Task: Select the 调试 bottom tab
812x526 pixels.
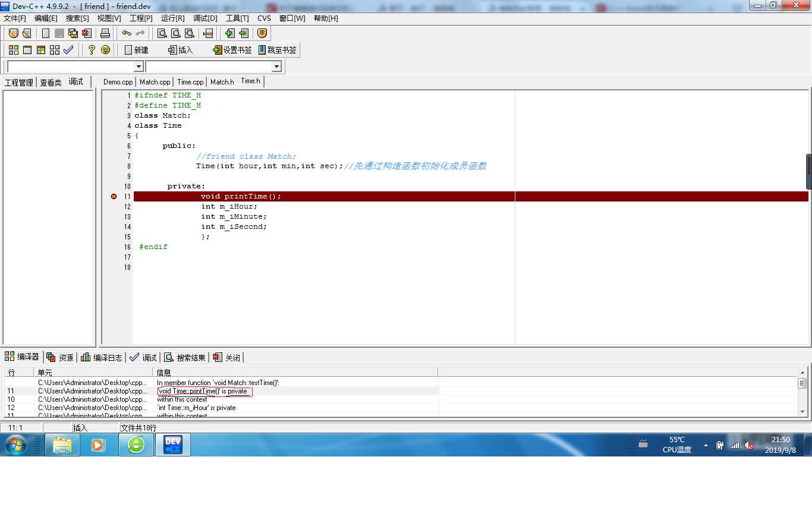Action: tap(143, 357)
